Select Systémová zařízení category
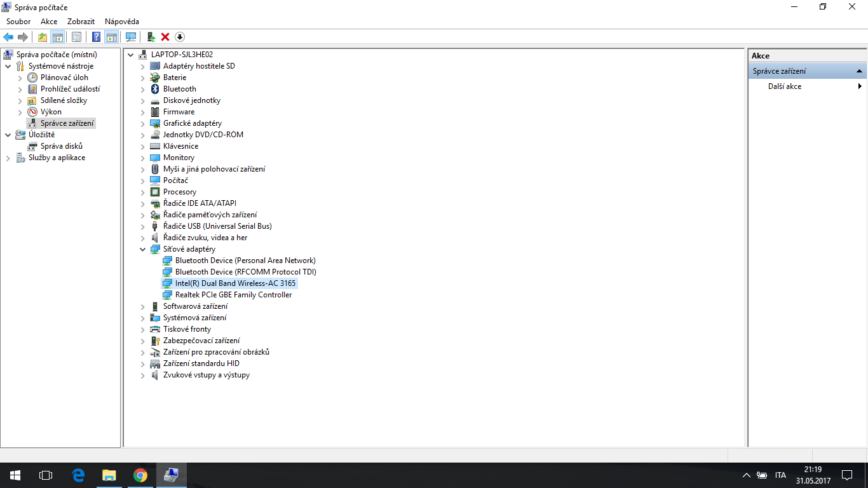The width and height of the screenshot is (868, 488). click(194, 318)
